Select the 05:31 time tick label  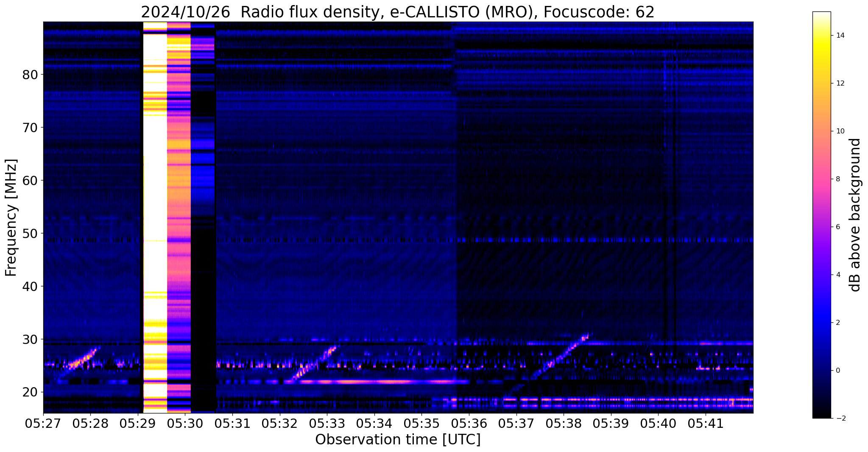pyautogui.click(x=232, y=423)
